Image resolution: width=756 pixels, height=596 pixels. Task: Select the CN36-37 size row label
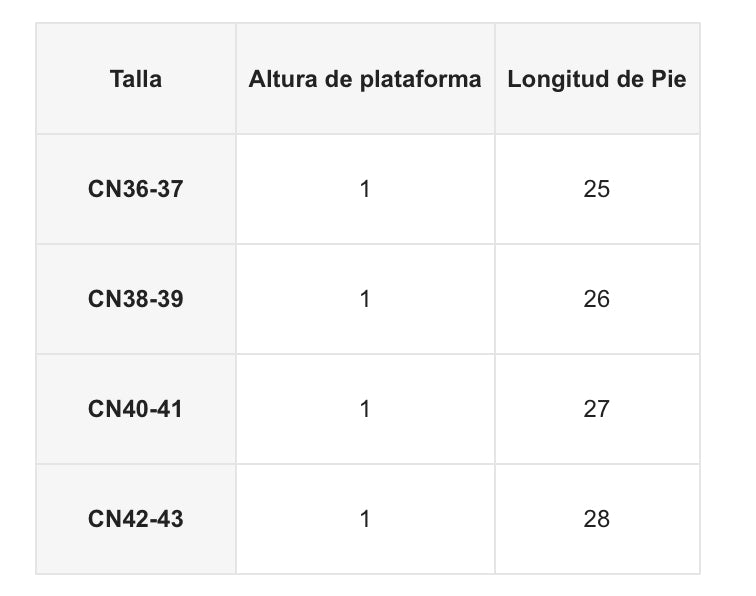(x=136, y=189)
